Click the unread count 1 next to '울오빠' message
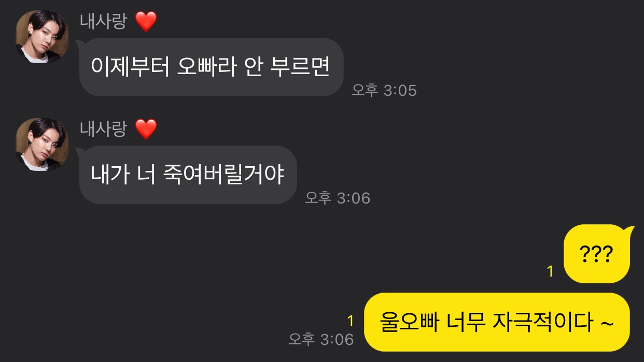Image resolution: width=644 pixels, height=362 pixels. coord(351,322)
